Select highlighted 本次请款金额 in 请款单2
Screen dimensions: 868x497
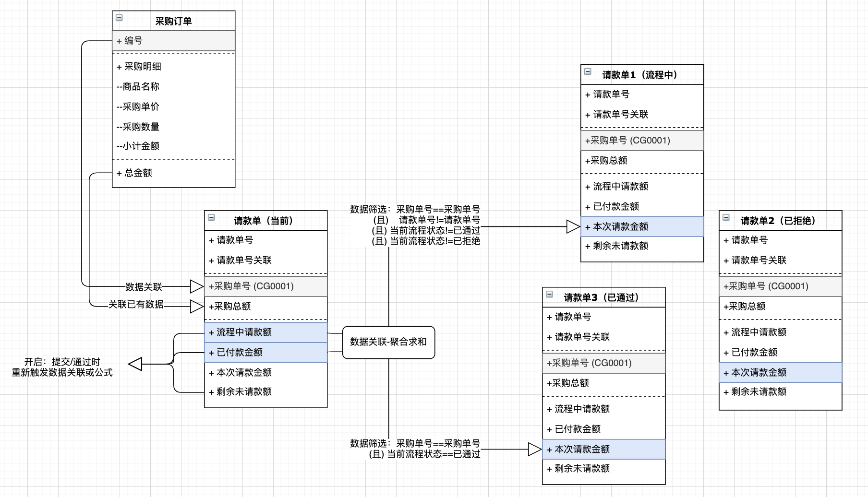(781, 372)
